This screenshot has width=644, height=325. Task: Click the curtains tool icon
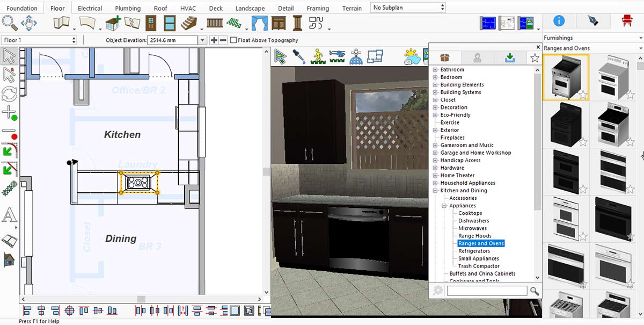point(260,23)
